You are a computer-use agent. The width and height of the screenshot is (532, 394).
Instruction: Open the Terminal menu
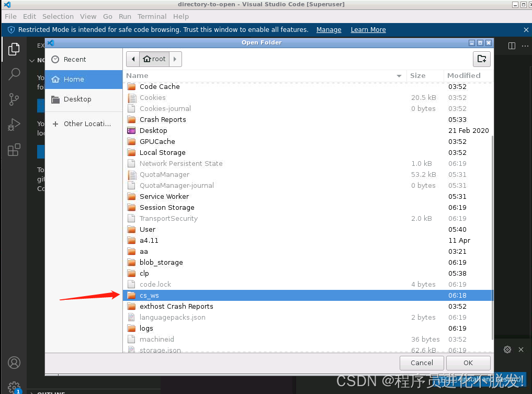pos(152,17)
